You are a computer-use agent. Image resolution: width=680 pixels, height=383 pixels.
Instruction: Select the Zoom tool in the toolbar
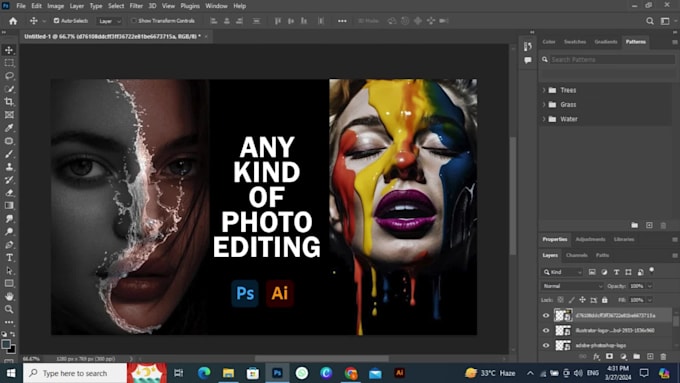(x=9, y=309)
